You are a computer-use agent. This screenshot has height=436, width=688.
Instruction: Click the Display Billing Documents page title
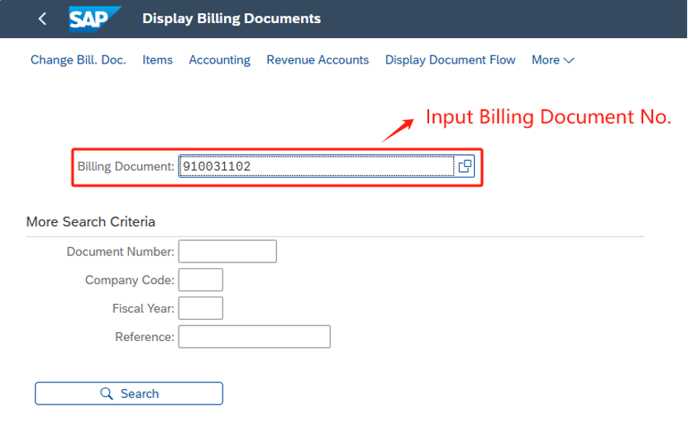232,19
